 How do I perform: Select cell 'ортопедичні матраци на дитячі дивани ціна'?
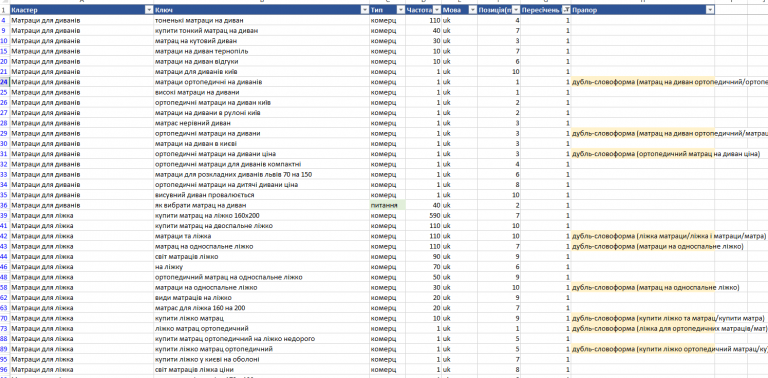tap(261, 185)
